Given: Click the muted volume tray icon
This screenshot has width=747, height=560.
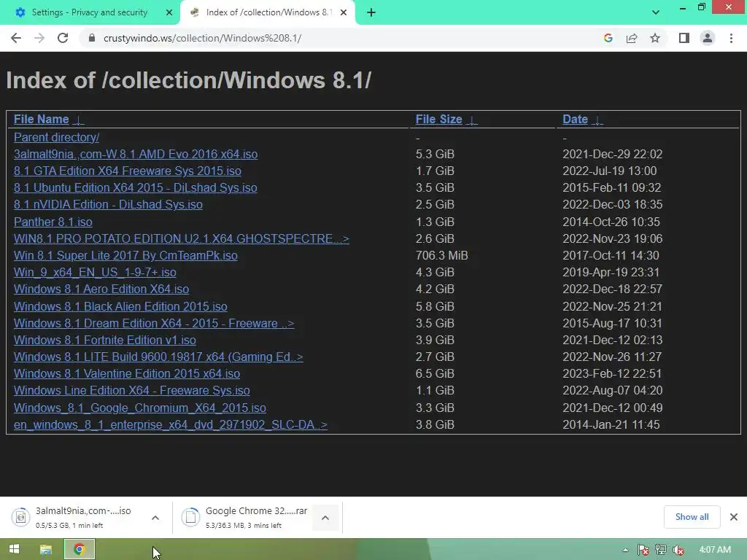Looking at the screenshot, I should point(678,550).
